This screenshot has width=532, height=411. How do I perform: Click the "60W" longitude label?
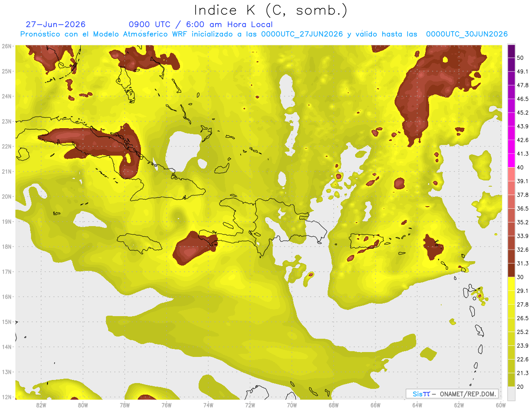(501, 405)
